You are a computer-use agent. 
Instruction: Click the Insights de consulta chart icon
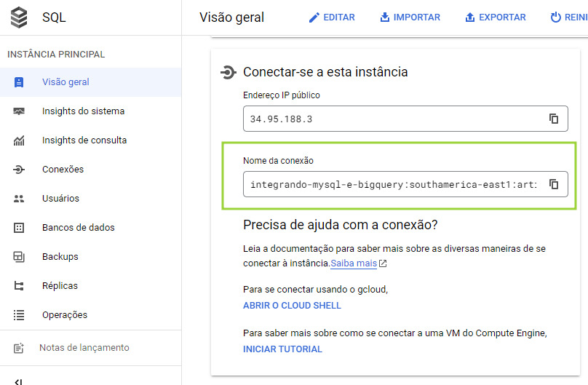click(19, 140)
